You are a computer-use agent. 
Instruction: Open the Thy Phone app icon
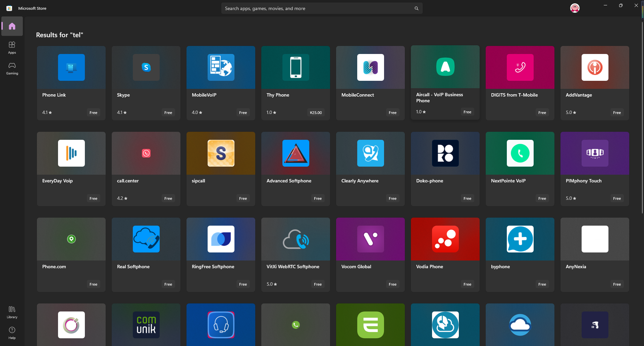point(296,67)
